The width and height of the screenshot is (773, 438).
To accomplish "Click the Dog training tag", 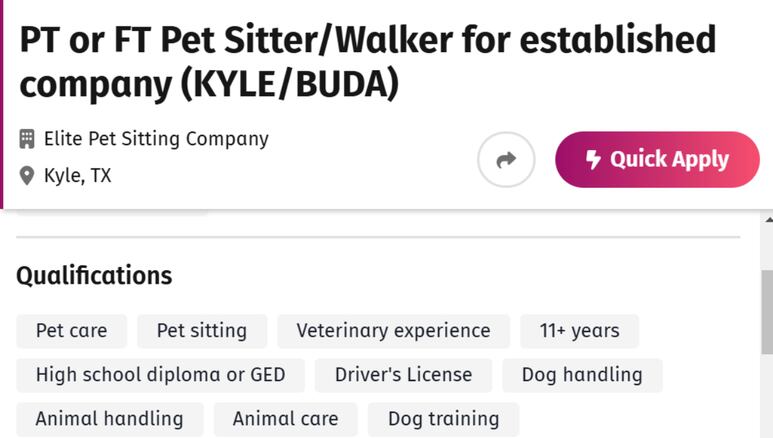I will [x=443, y=419].
